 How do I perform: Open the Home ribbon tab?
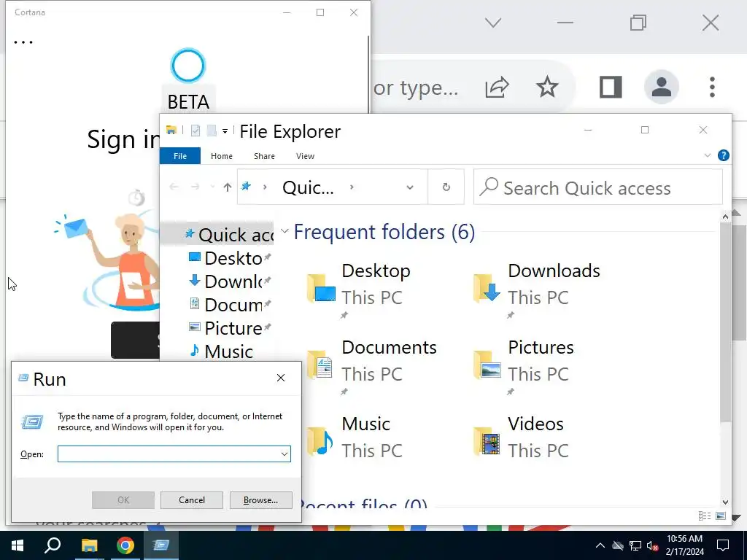click(222, 156)
